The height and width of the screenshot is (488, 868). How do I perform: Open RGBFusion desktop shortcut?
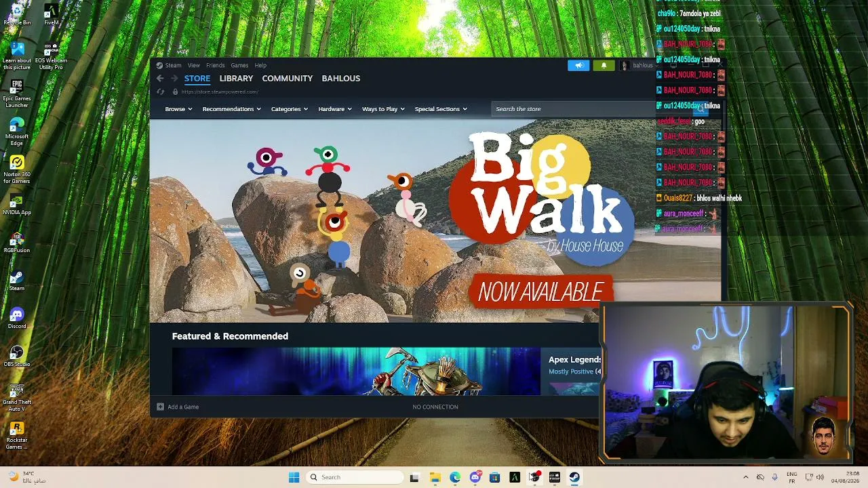[17, 243]
